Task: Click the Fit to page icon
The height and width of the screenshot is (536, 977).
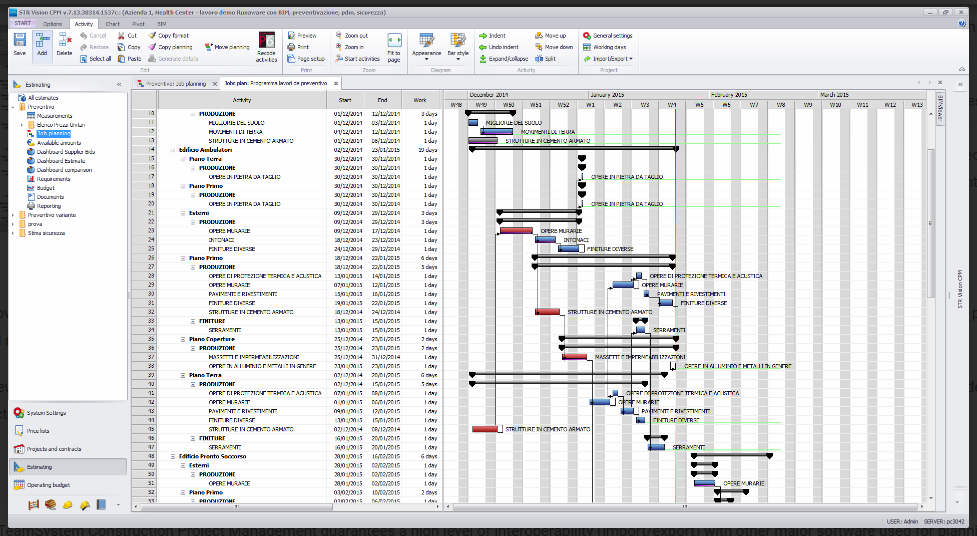Action: (394, 46)
